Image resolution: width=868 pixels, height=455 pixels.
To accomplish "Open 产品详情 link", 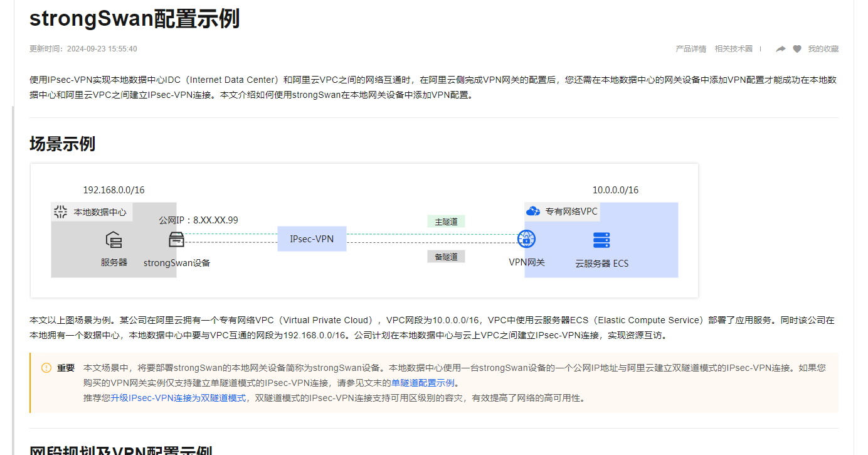I will pyautogui.click(x=691, y=49).
